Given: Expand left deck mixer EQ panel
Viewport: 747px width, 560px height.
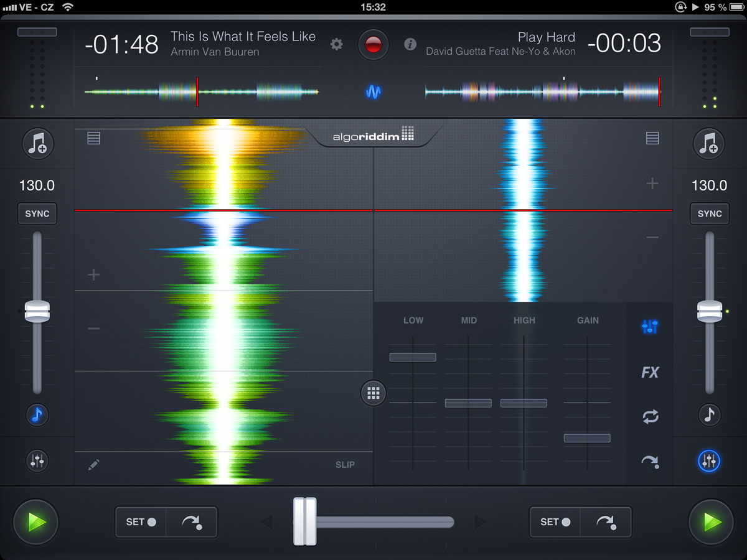Looking at the screenshot, I should (37, 460).
